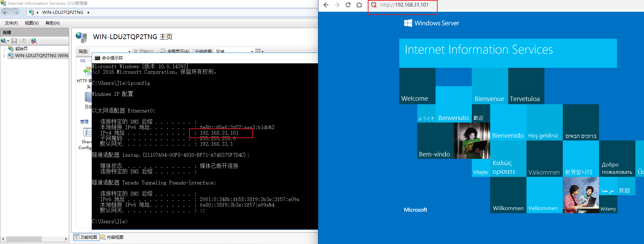
Task: Open the Shared Configuration feature icon
Action: (87, 133)
